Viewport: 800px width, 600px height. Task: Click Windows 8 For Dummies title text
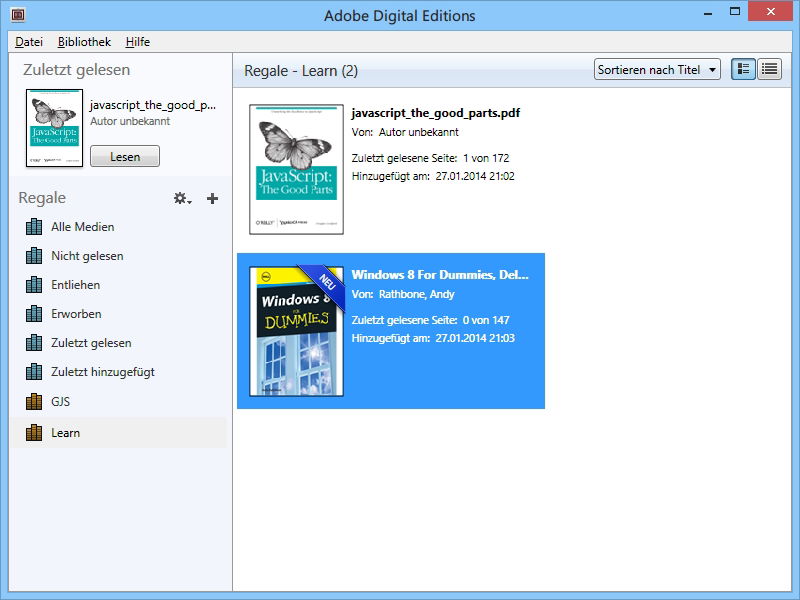[440, 274]
